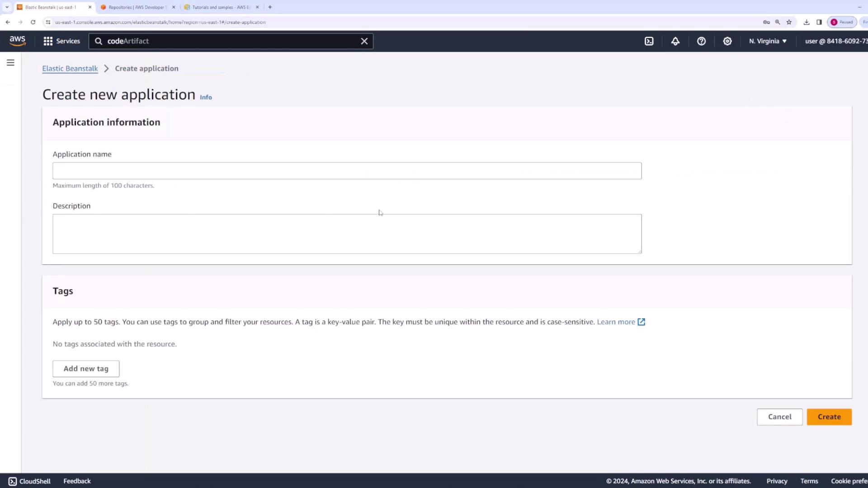Image resolution: width=868 pixels, height=488 pixels.
Task: Click Add new tag button
Action: point(86,369)
